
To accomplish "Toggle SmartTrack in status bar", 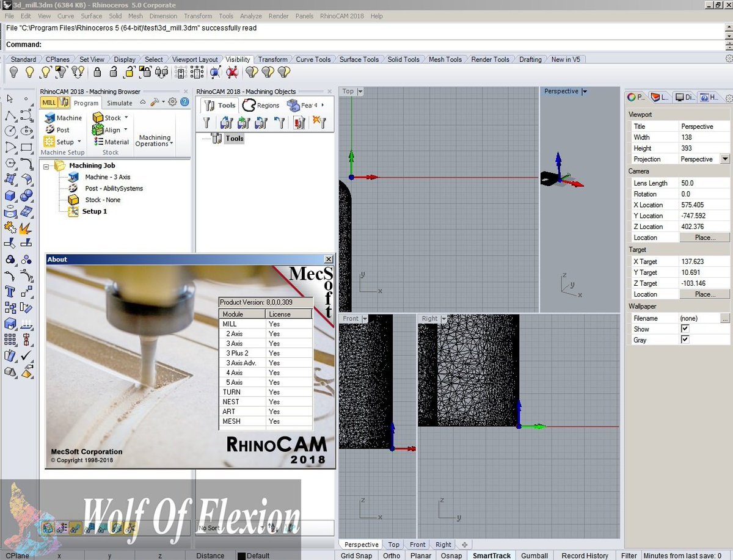I will pyautogui.click(x=491, y=555).
